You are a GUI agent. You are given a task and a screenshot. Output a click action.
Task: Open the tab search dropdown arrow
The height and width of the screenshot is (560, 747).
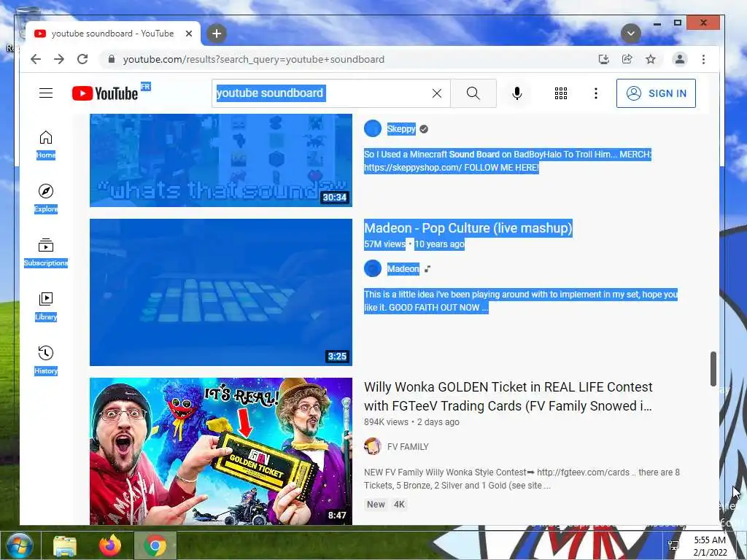(x=631, y=34)
